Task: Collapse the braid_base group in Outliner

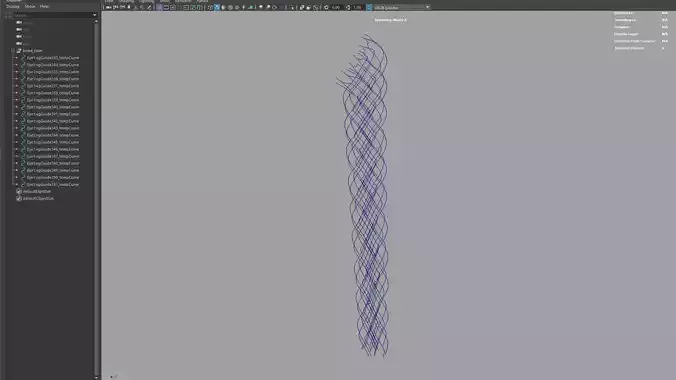Action: click(13, 50)
